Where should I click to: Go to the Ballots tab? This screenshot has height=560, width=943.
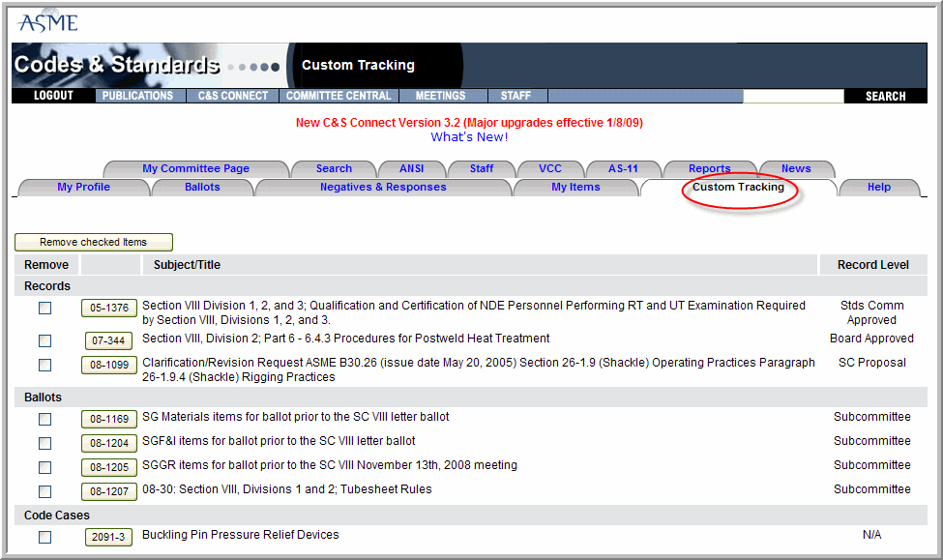pyautogui.click(x=203, y=187)
